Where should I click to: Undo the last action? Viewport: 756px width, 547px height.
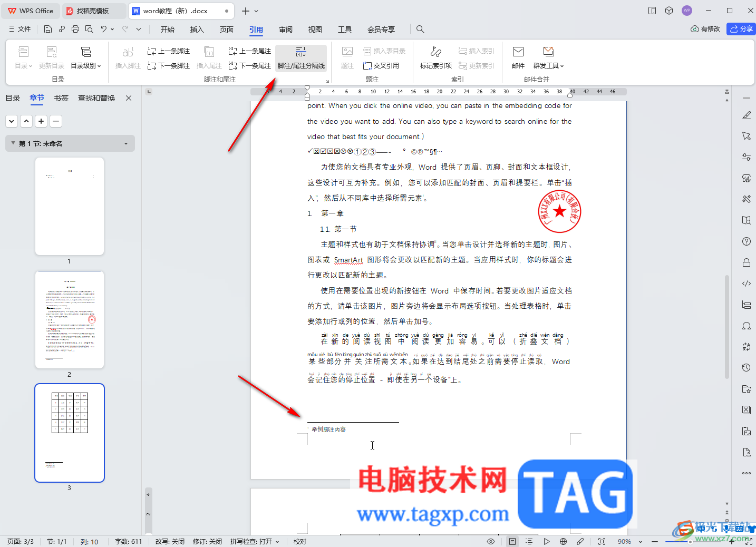tap(104, 30)
